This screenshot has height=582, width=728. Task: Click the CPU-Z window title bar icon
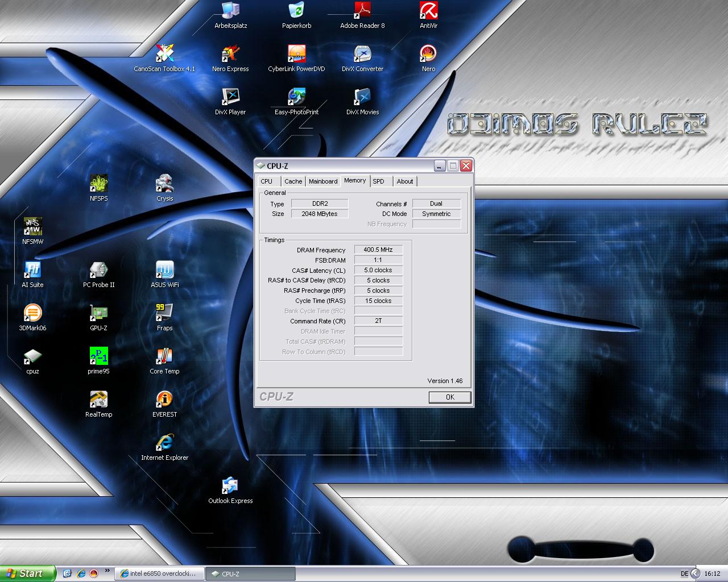[261, 165]
